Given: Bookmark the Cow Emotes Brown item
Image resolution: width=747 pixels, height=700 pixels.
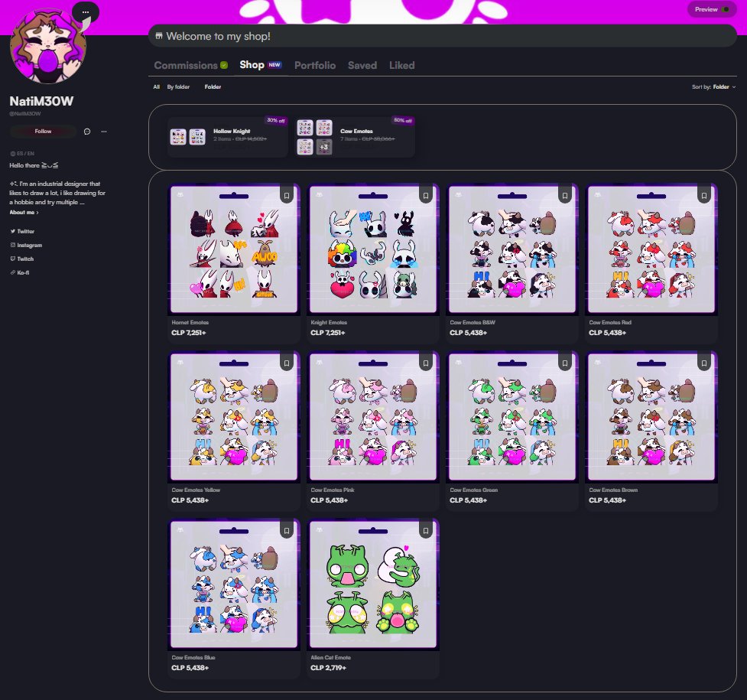Looking at the screenshot, I should tap(704, 363).
